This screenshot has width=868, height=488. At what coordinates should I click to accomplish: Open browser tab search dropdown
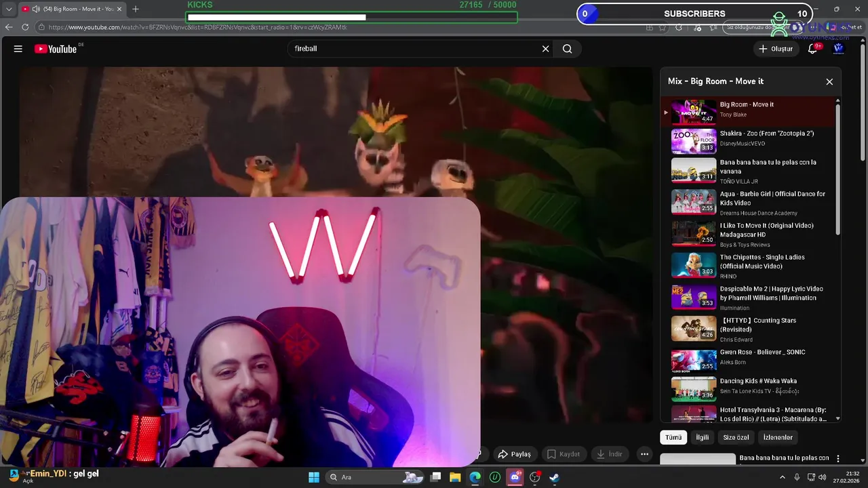9,9
